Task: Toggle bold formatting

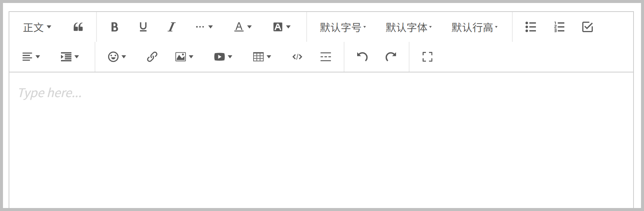Action: [x=114, y=27]
